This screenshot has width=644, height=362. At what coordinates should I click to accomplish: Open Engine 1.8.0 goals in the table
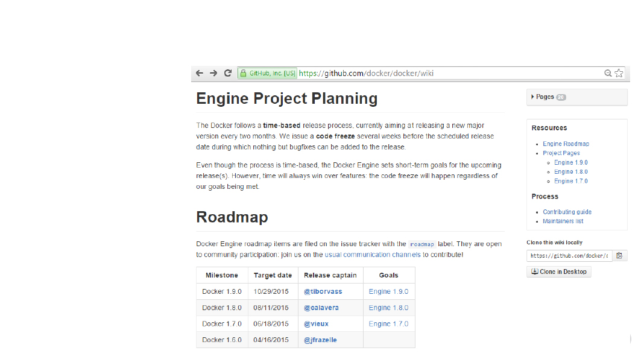388,308
